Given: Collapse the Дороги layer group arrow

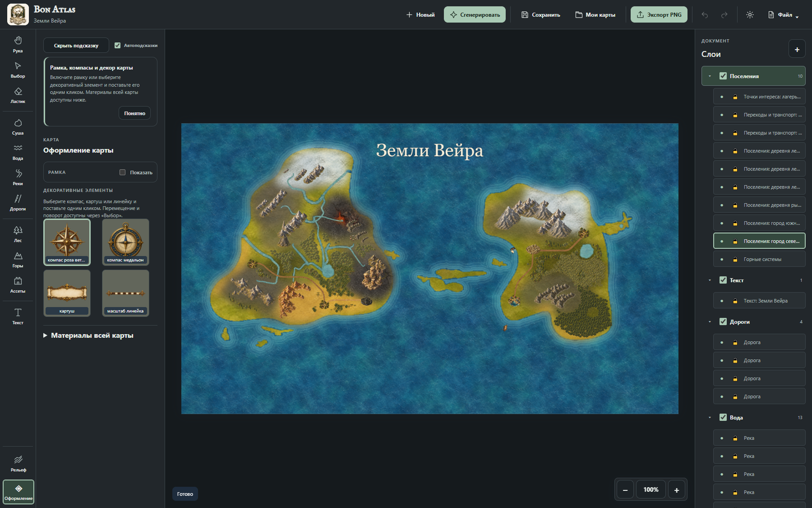Looking at the screenshot, I should coord(710,322).
